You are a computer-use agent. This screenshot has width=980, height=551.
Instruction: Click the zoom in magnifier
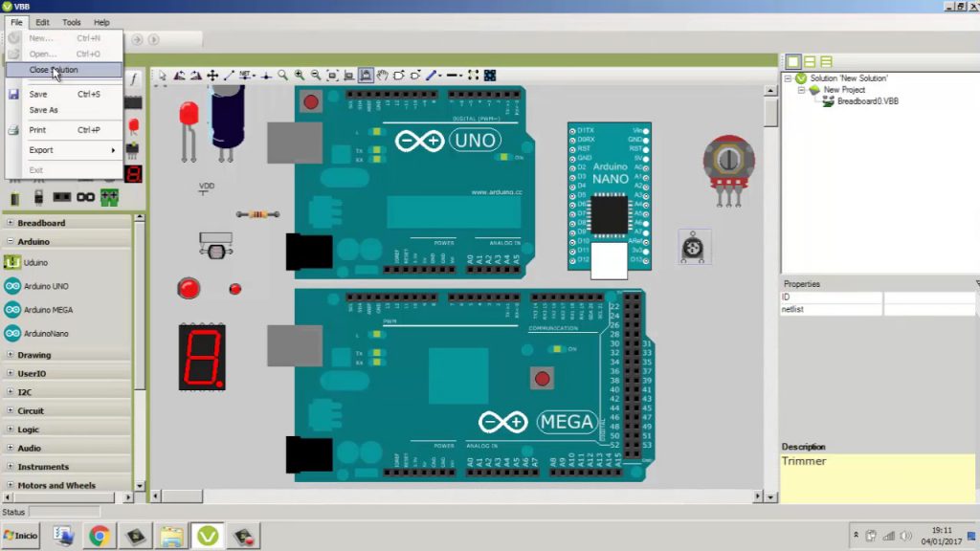pyautogui.click(x=300, y=76)
